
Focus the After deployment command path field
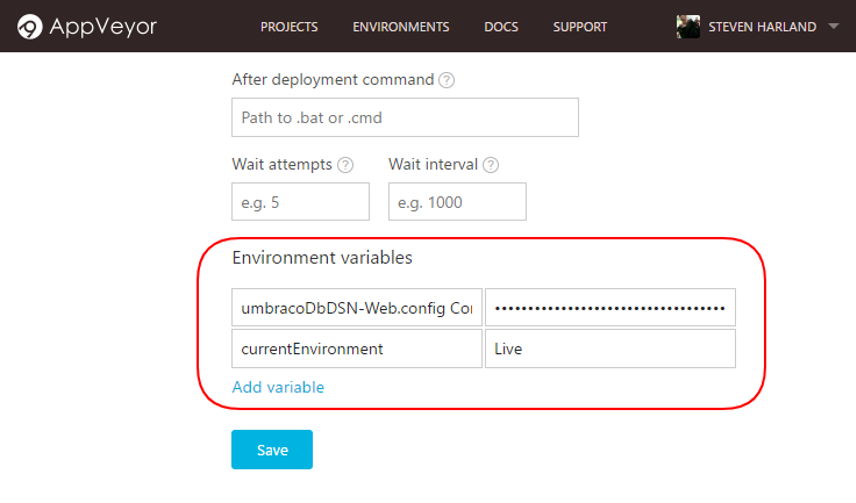[405, 118]
